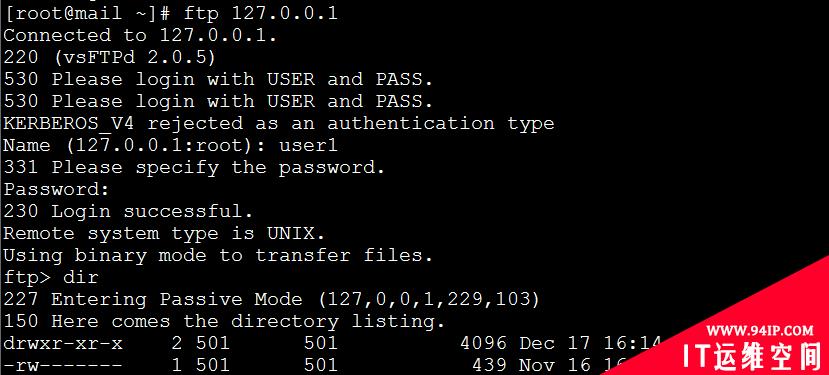Click the 'ftp> dir' command line
This screenshot has width=829, height=375.
point(51,277)
